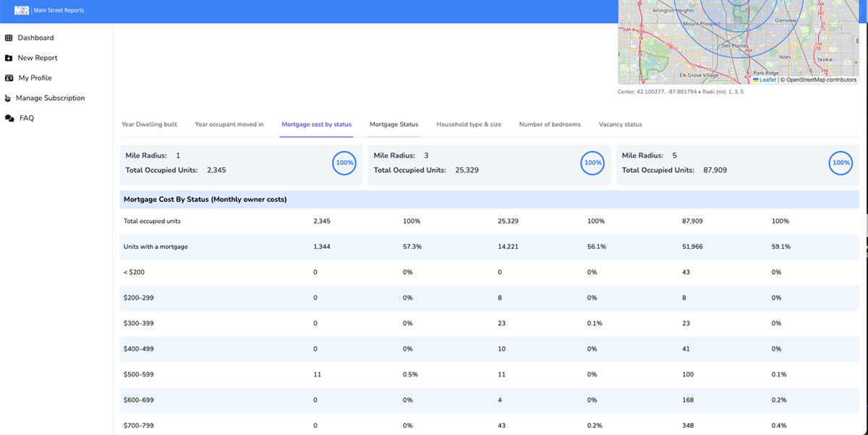Screen dimensions: 868x435
Task: Open FAQ using the chat bubbles icon
Action: coord(9,118)
